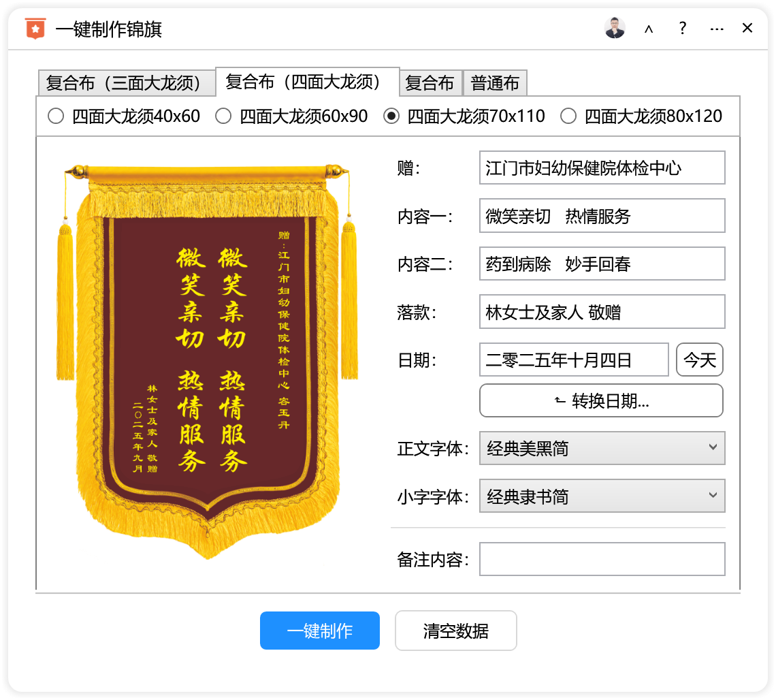Open the user avatar profile
The height and width of the screenshot is (700, 776).
(x=614, y=29)
